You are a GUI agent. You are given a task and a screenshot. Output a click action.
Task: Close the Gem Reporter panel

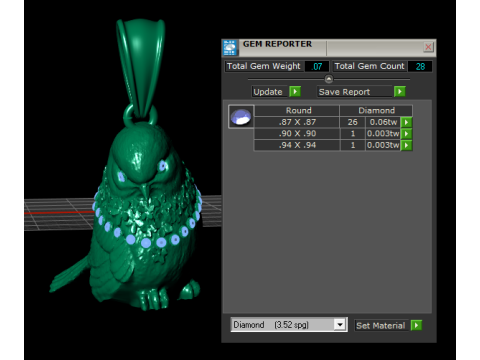tap(428, 47)
